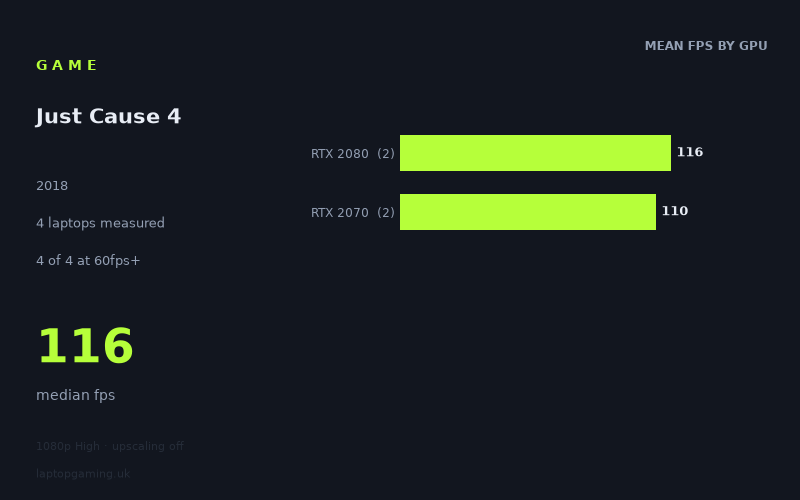The image size is (800, 500).
Task: Select the RTX 2070 GPU label
Action: point(340,213)
